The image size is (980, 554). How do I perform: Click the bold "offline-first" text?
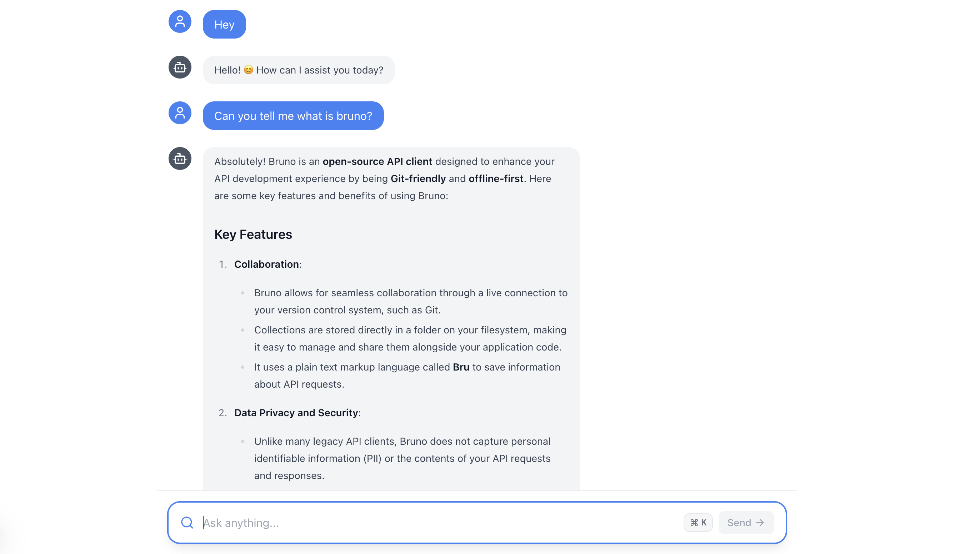click(x=496, y=178)
